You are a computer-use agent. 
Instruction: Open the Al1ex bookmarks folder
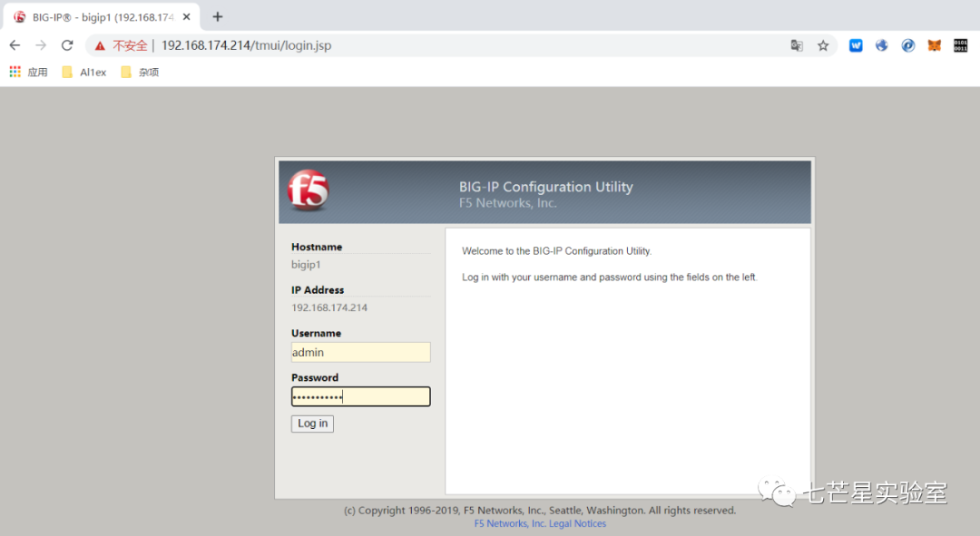click(x=84, y=72)
